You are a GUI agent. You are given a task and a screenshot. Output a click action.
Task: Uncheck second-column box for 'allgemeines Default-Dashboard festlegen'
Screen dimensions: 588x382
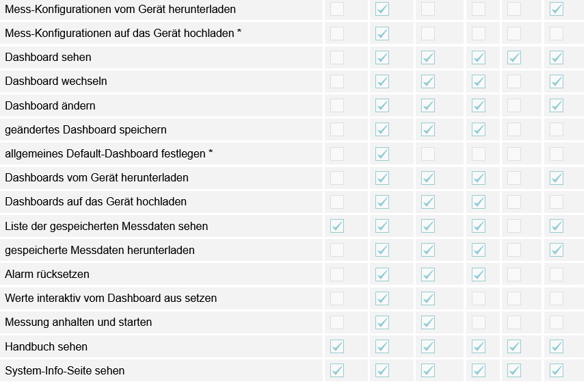(382, 154)
